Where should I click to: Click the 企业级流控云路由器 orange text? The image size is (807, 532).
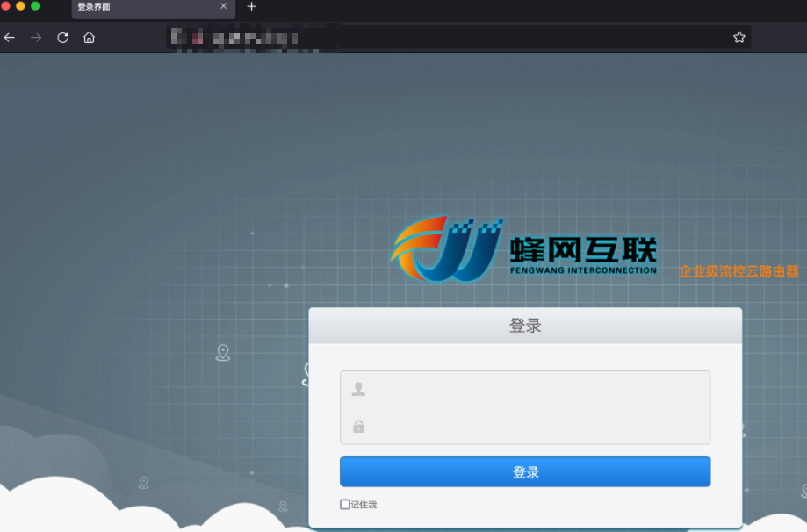point(739,271)
